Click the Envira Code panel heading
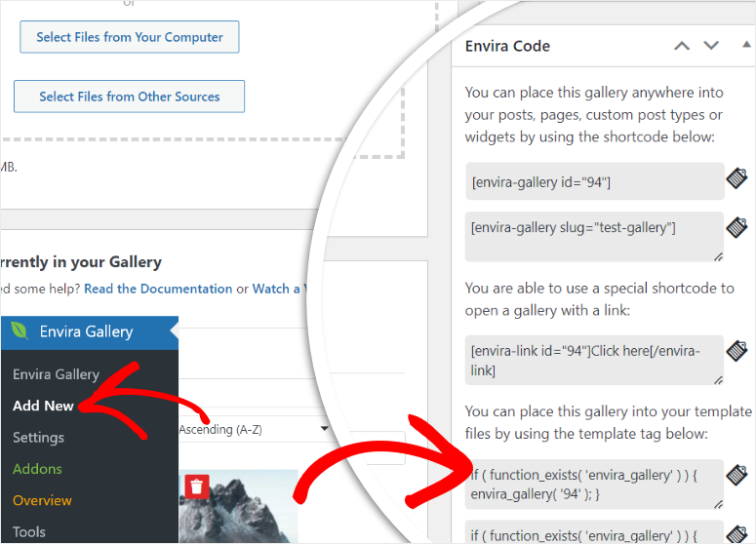 point(507,46)
